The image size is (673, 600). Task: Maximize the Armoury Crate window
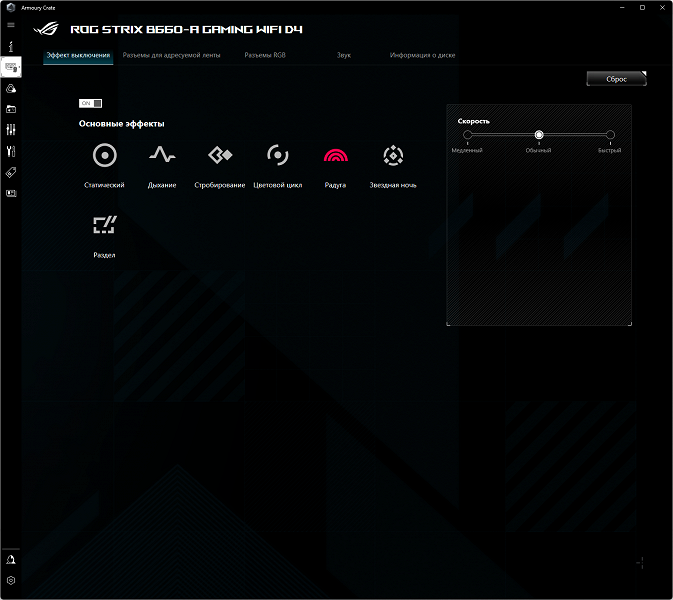click(642, 7)
